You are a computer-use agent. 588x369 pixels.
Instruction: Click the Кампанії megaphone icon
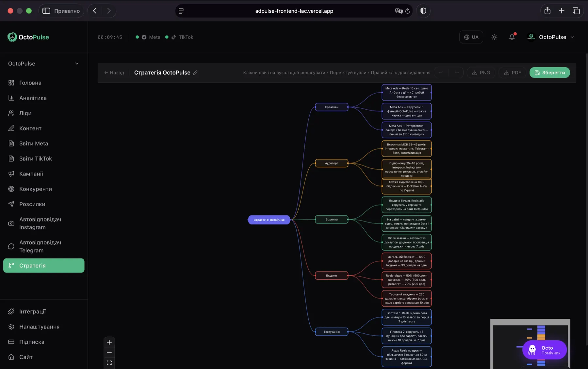[11, 174]
